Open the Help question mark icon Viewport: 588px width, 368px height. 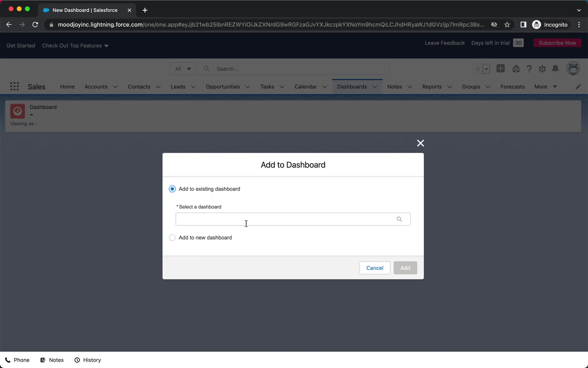point(529,69)
